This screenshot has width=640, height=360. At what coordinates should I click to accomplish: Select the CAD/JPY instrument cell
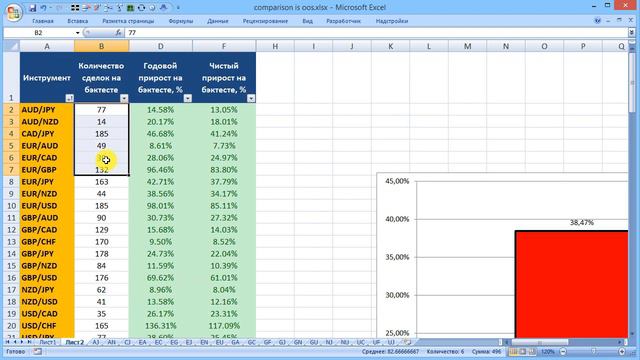coord(47,134)
